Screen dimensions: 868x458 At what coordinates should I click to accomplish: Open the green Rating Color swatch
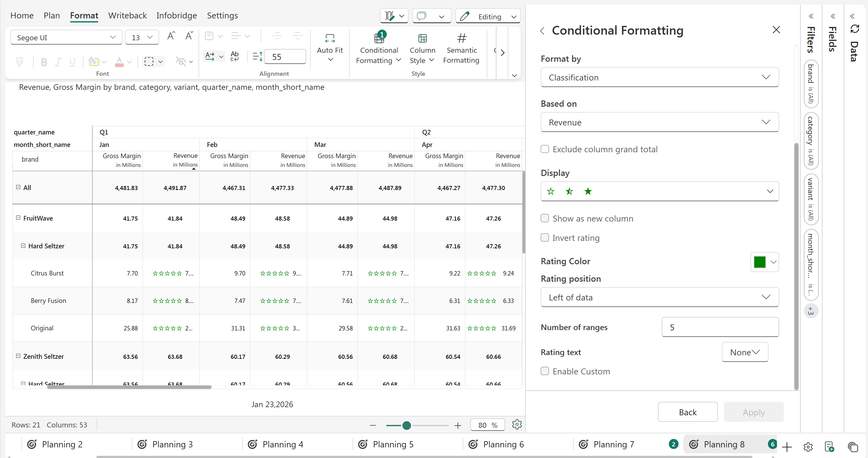pyautogui.click(x=760, y=262)
